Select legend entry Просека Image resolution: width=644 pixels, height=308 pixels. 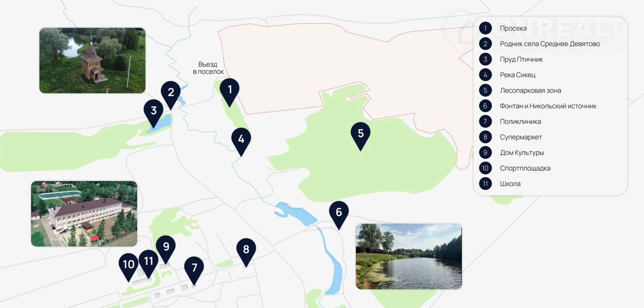pyautogui.click(x=513, y=28)
